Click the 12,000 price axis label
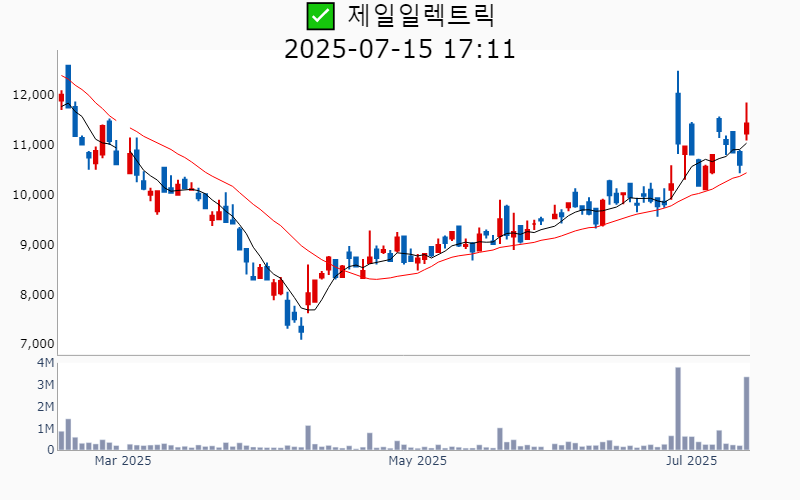Screen dimensions: 800x500 [34, 95]
